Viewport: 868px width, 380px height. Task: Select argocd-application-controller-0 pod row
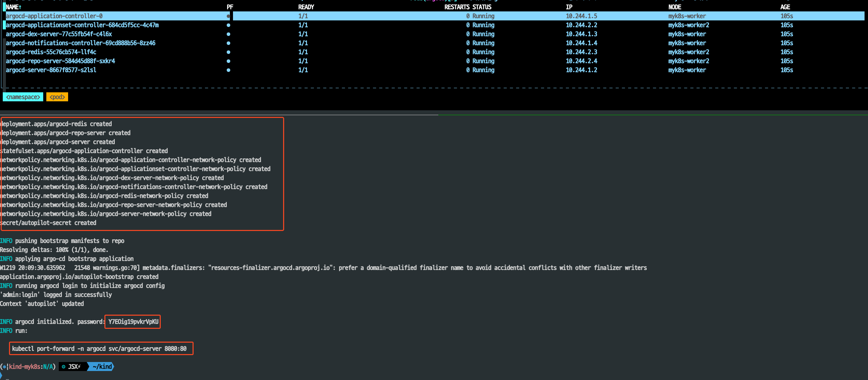coord(54,16)
